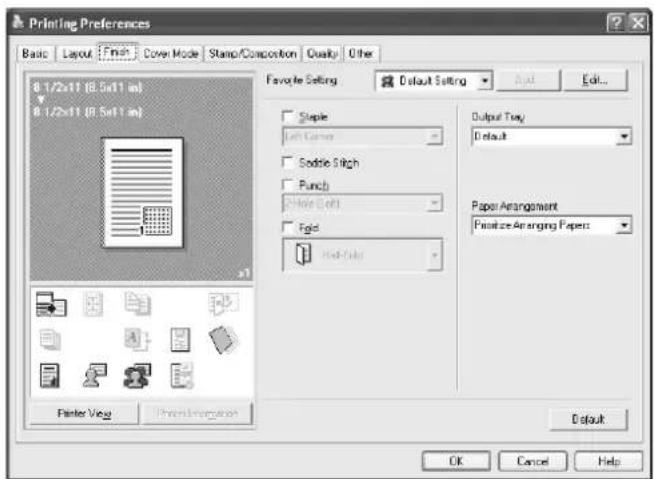This screenshot has width=654, height=479.
Task: Click the single user with screen icon
Action: tap(94, 375)
